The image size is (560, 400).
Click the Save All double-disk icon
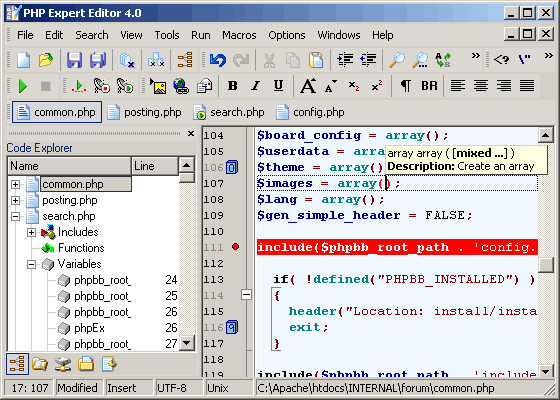click(x=98, y=60)
